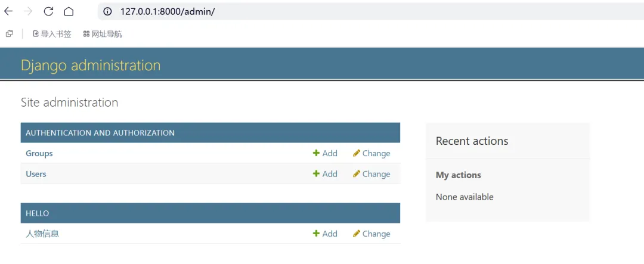This screenshot has width=644, height=264.
Task: View site information icon in address bar
Action: tap(107, 11)
